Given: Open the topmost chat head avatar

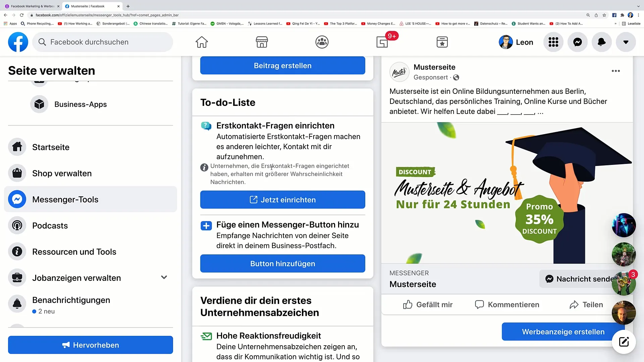Looking at the screenshot, I should [x=624, y=225].
